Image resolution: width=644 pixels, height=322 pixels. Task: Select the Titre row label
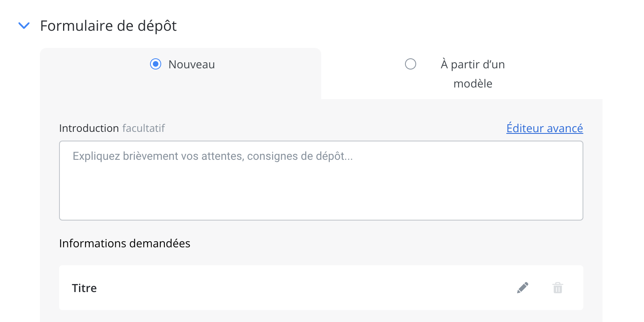84,288
